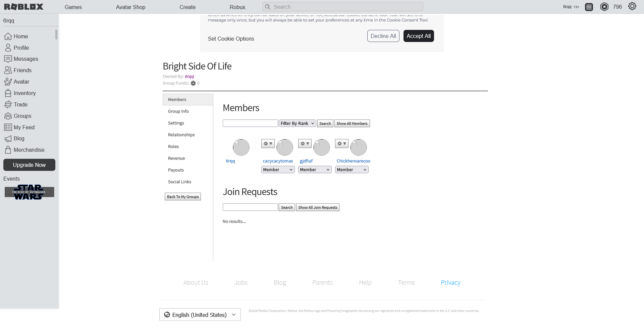The width and height of the screenshot is (644, 331).
Task: Open Avatar from the sidebar icon
Action: [x=8, y=82]
